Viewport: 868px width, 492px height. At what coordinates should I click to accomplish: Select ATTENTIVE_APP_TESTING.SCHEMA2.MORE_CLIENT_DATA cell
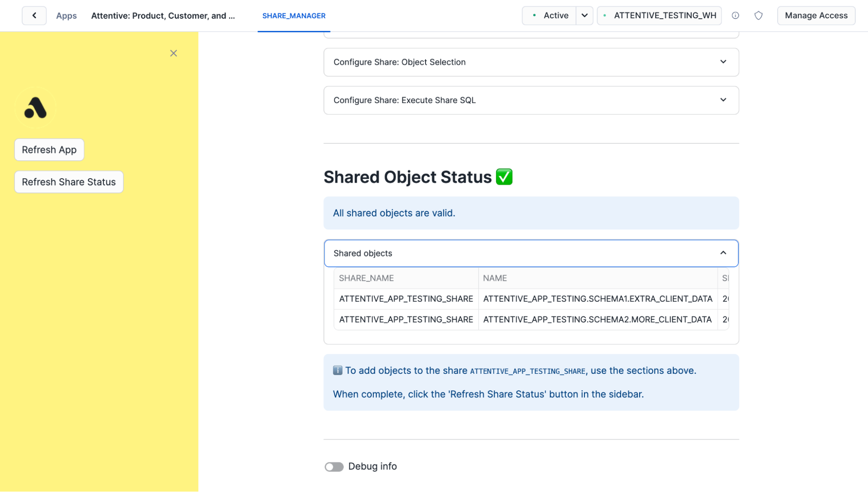coord(598,319)
